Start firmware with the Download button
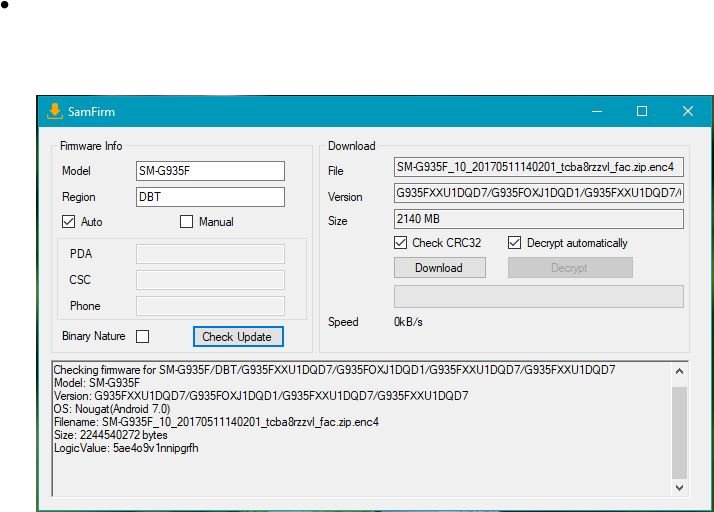Viewport: 714px width, 512px height. point(439,268)
